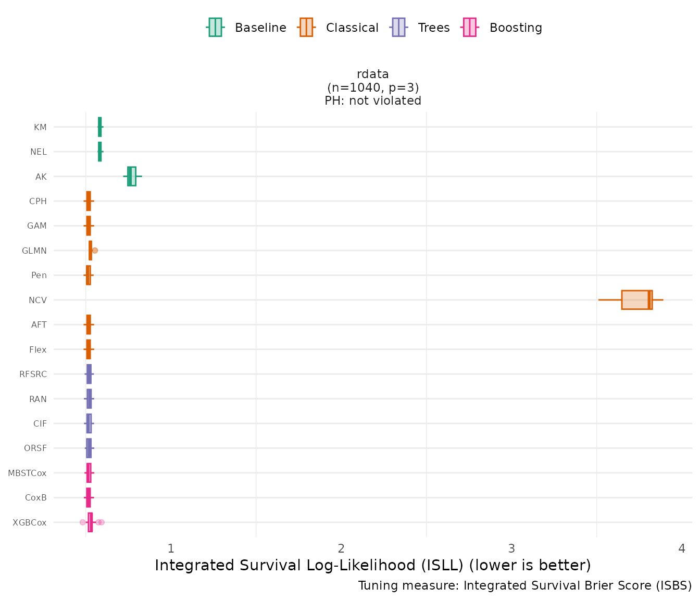This screenshot has height=600, width=700.
Task: Click the KM boxplot bar
Action: tap(100, 127)
